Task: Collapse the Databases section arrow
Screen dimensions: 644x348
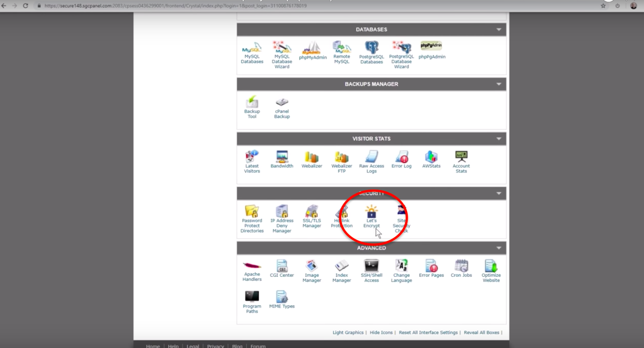Action: [499, 29]
